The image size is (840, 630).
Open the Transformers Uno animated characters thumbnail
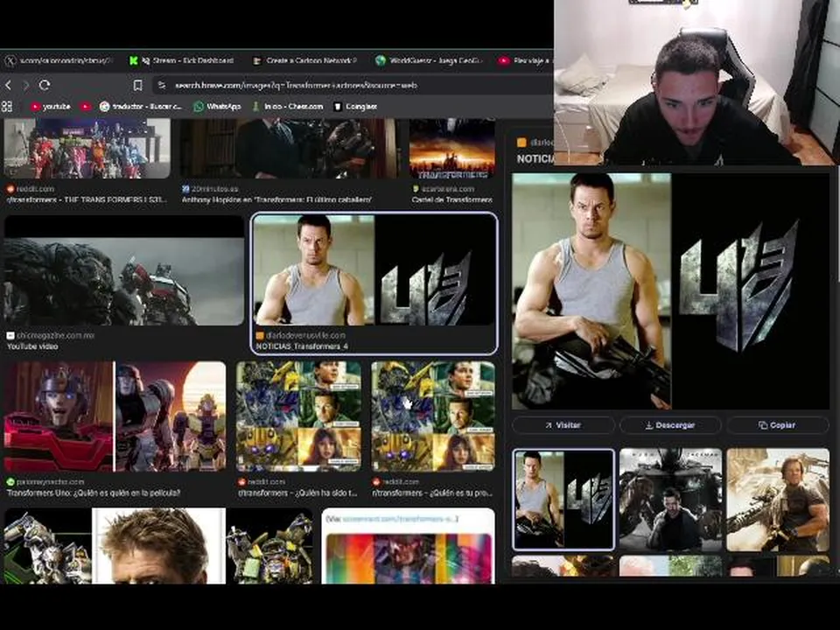click(115, 416)
